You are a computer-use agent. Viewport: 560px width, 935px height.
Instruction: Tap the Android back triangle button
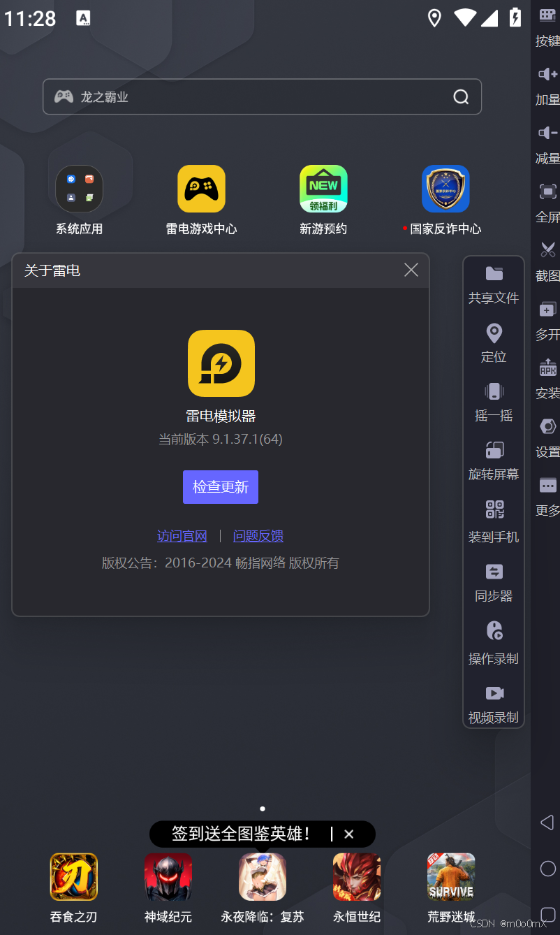tap(547, 822)
